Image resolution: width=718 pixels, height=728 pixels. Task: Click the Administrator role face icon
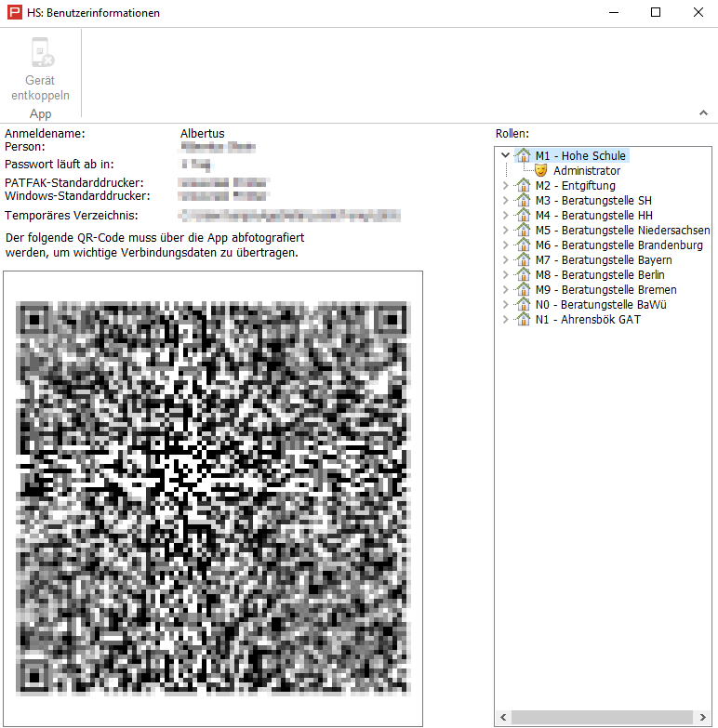540,171
